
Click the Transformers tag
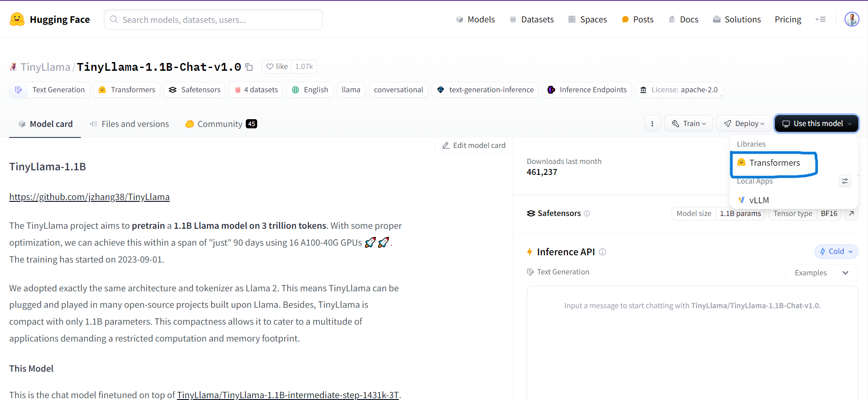tap(127, 90)
